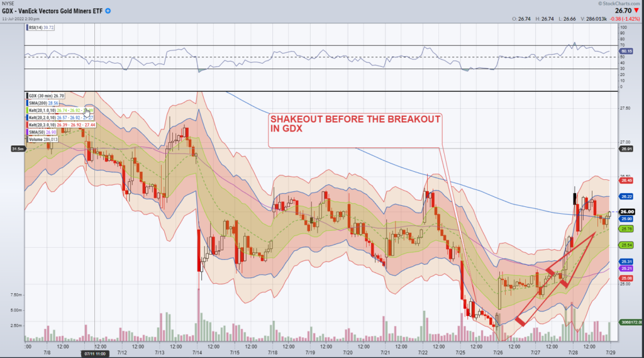Click the Low value L: 26.66
The height and width of the screenshot is (358, 644).
567,19
